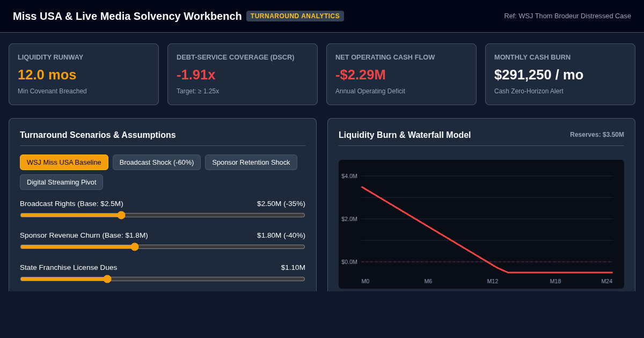The height and width of the screenshot is (338, 644).
Task: Click the 'State Franchise License Dues' label
Action: pyautogui.click(x=68, y=268)
